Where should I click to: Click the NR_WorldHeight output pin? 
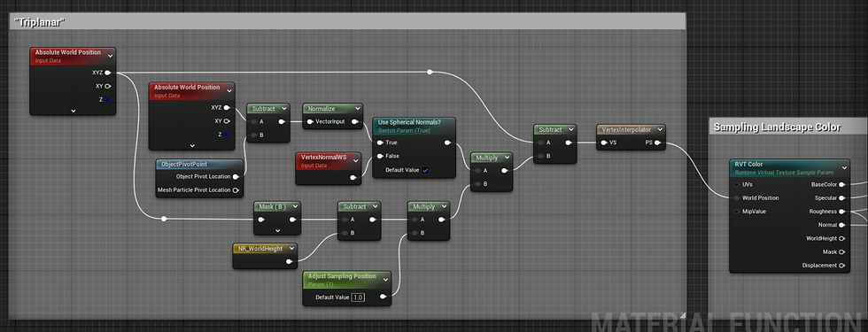pyautogui.click(x=289, y=262)
